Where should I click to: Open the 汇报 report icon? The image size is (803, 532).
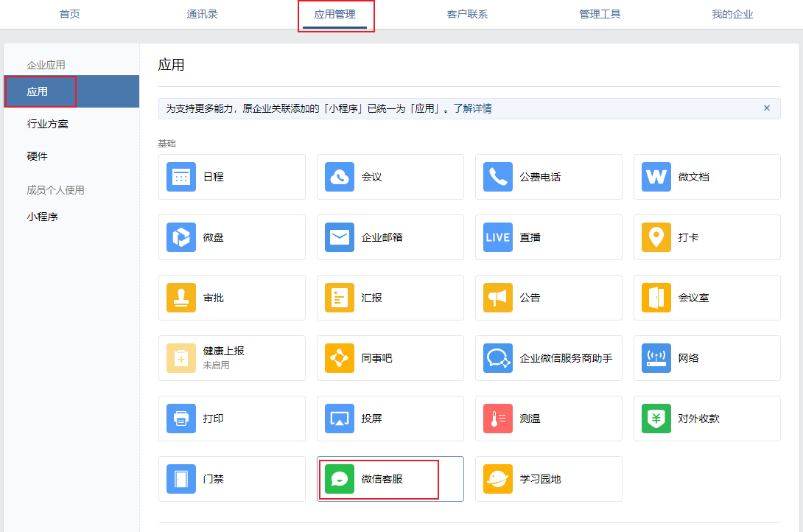pyautogui.click(x=340, y=298)
